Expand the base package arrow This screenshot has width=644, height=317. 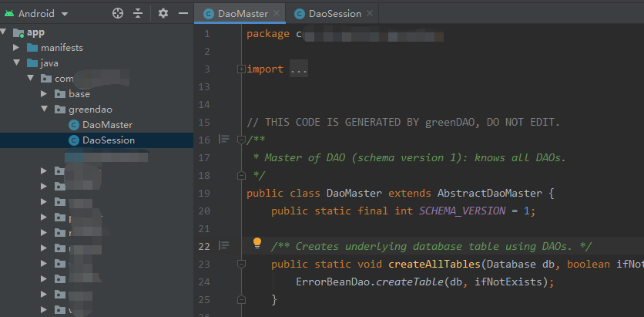pyautogui.click(x=44, y=94)
